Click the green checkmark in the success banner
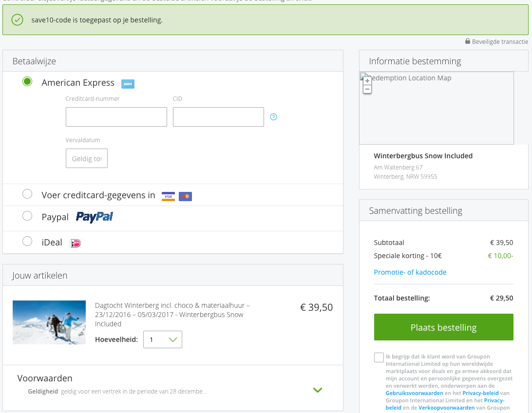532x413 pixels. point(18,20)
